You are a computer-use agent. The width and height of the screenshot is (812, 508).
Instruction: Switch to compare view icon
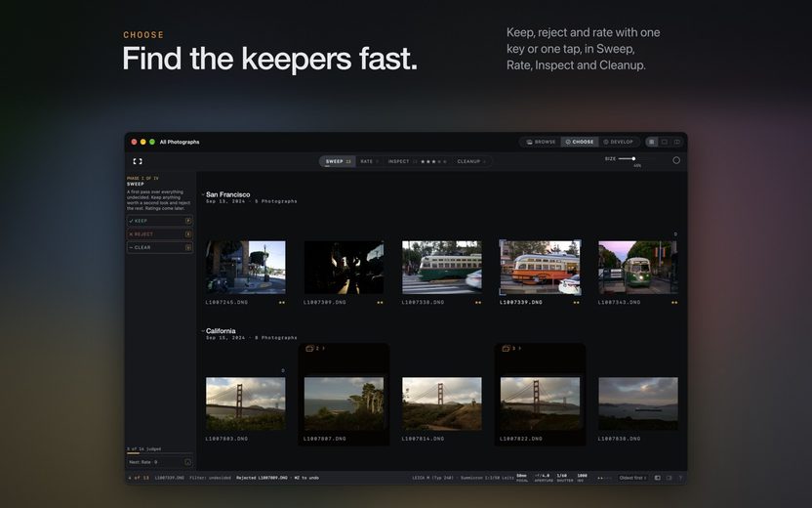tap(677, 142)
